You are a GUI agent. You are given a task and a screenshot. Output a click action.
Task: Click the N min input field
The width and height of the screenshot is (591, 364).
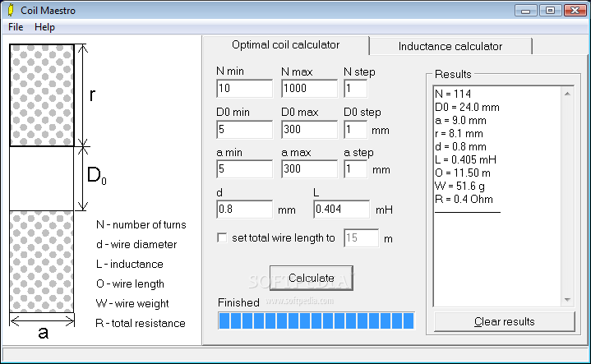(245, 89)
